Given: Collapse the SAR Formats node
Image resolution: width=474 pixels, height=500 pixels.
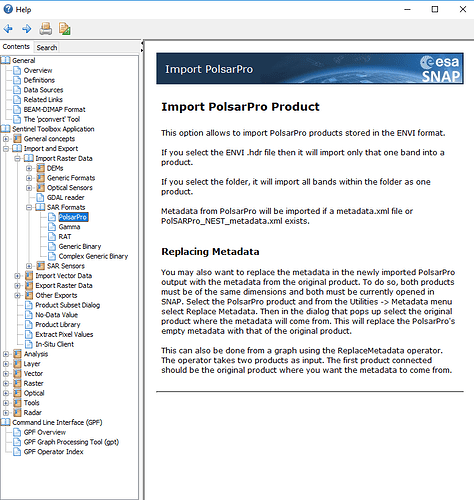Looking at the screenshot, I should point(29,207).
